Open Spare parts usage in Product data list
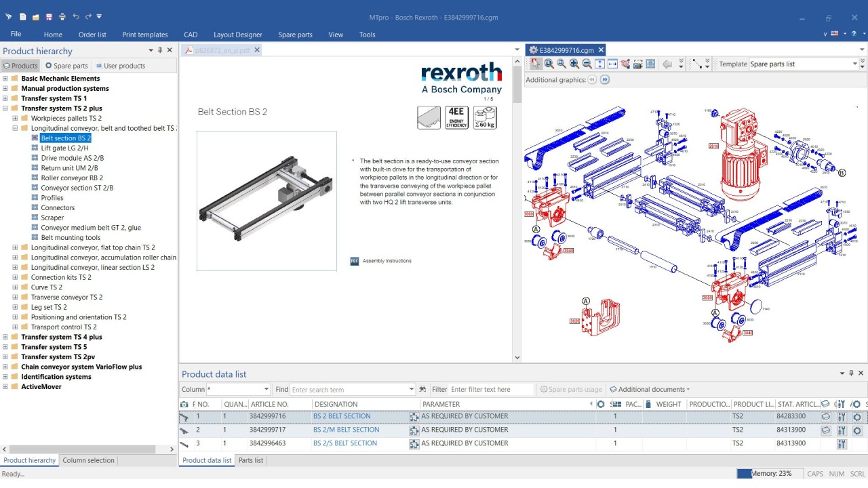Image resolution: width=868 pixels, height=488 pixels. click(x=570, y=389)
